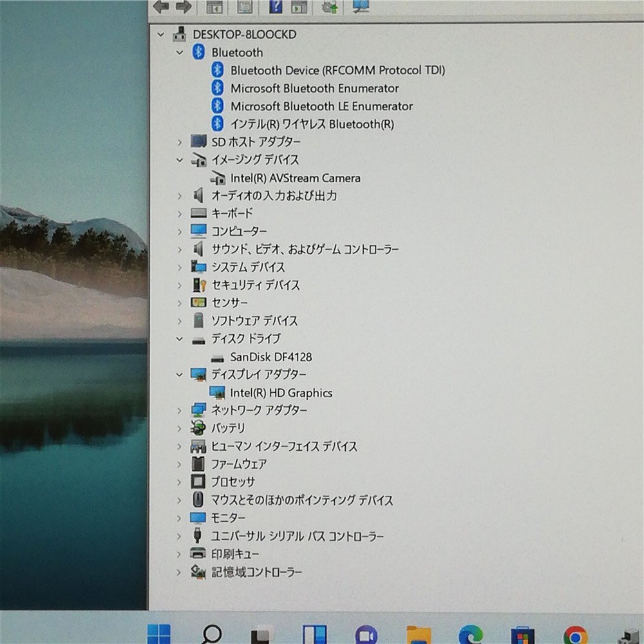This screenshot has width=644, height=644.
Task: Click the Properties toolbar icon
Action: (245, 6)
